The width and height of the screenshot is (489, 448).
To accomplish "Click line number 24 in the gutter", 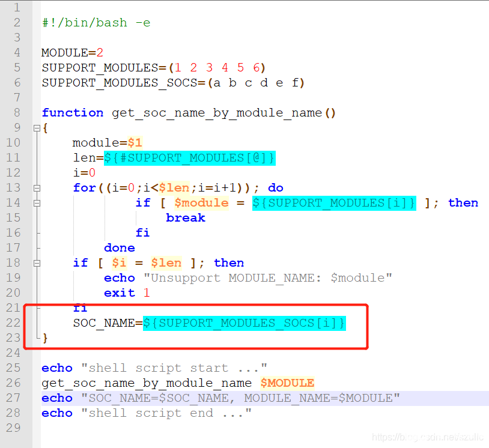I will coord(13,353).
